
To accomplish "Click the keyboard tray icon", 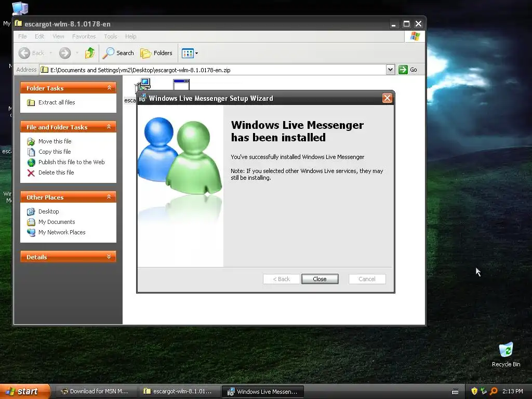I will (455, 392).
